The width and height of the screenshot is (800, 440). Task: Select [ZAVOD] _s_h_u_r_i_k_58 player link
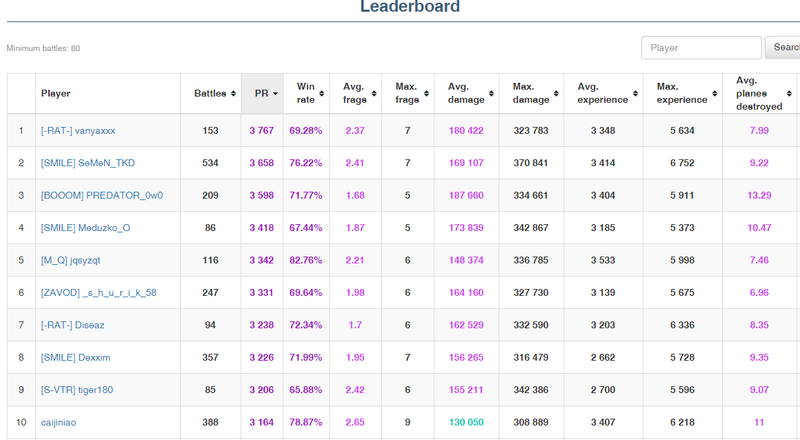click(98, 292)
